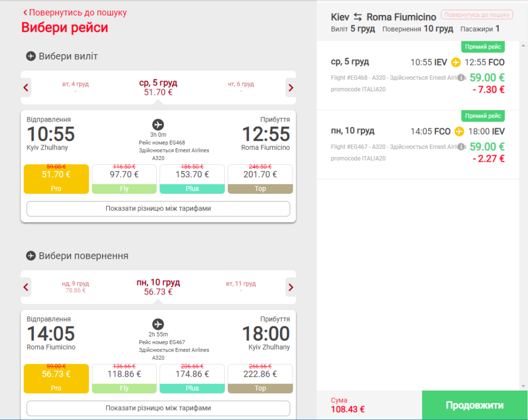528x420 pixels.
Task: Go to next return date arrow
Action: [291, 288]
